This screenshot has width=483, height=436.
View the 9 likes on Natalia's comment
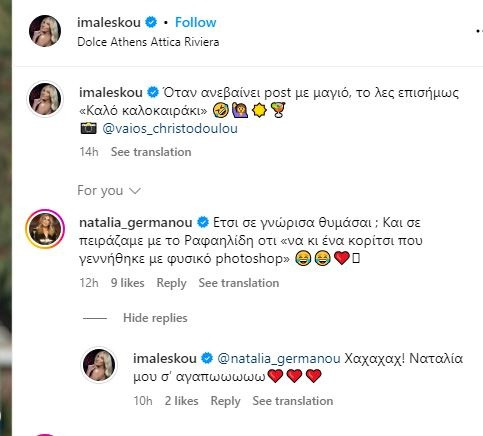click(128, 283)
